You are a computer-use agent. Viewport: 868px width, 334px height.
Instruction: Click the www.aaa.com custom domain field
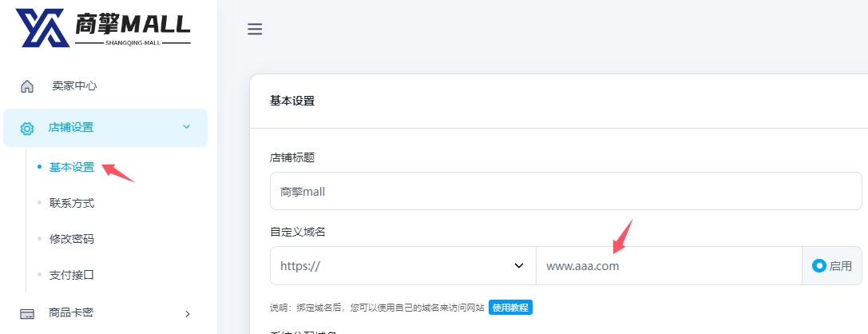coord(668,266)
